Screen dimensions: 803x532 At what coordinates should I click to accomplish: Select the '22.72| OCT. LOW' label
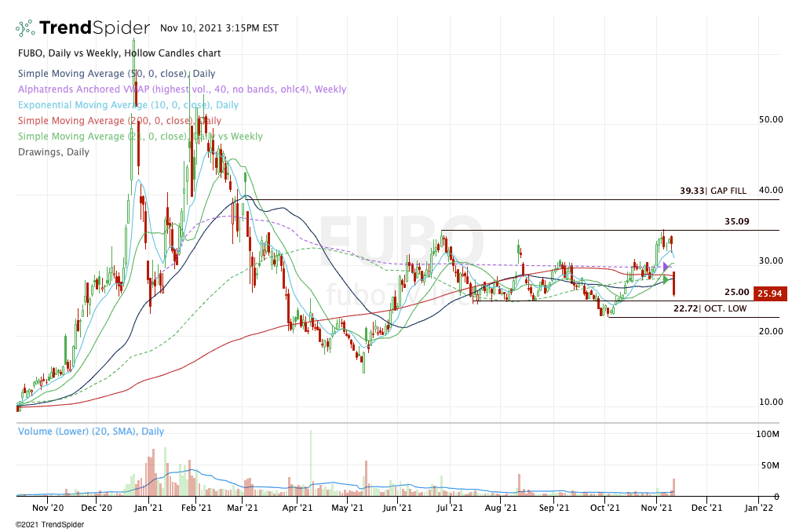coord(710,308)
